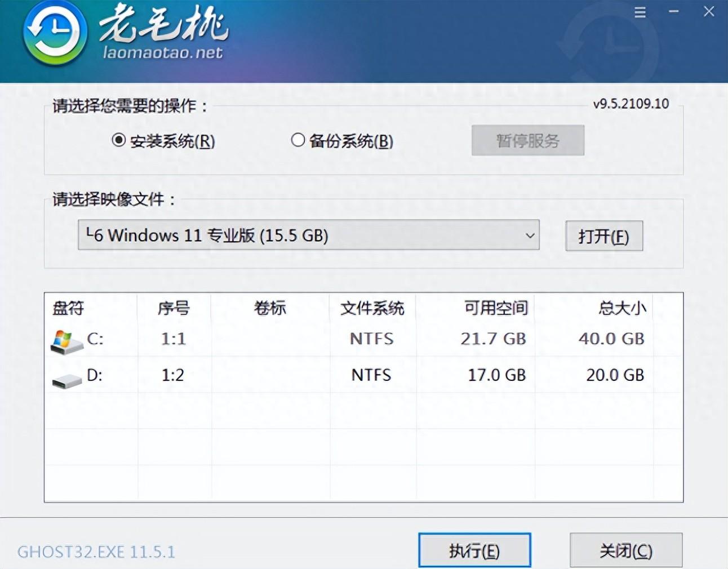Image resolution: width=728 pixels, height=569 pixels.
Task: Select the D: drive disk icon
Action: click(x=64, y=376)
